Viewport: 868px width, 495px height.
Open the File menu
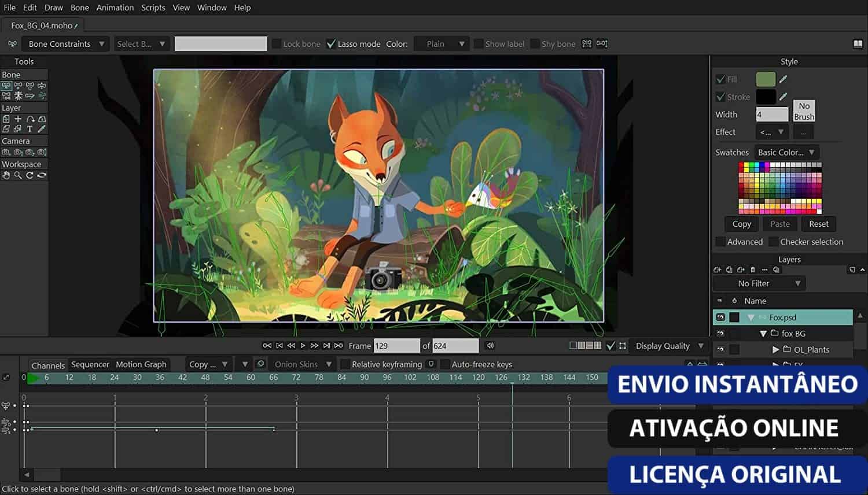click(10, 8)
